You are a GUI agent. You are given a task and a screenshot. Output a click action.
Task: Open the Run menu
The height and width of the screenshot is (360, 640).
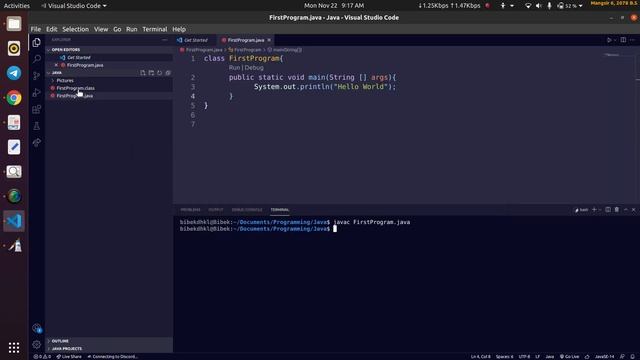point(131,29)
